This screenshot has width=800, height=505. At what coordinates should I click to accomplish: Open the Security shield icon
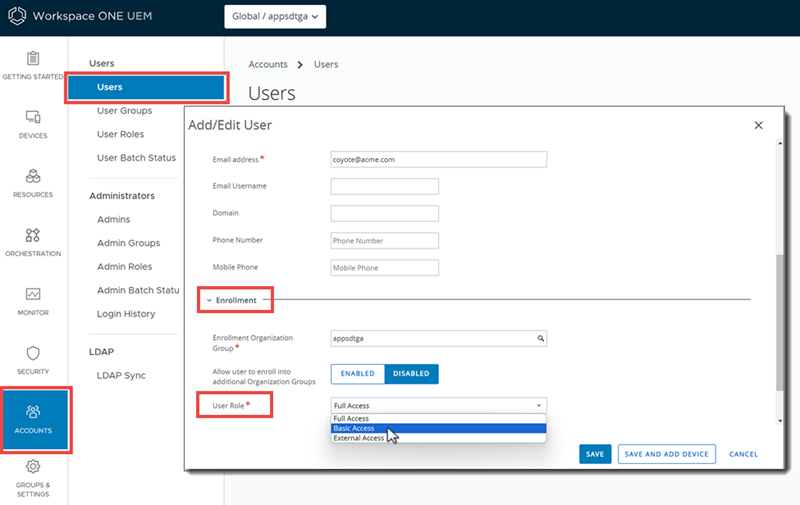coord(33,353)
